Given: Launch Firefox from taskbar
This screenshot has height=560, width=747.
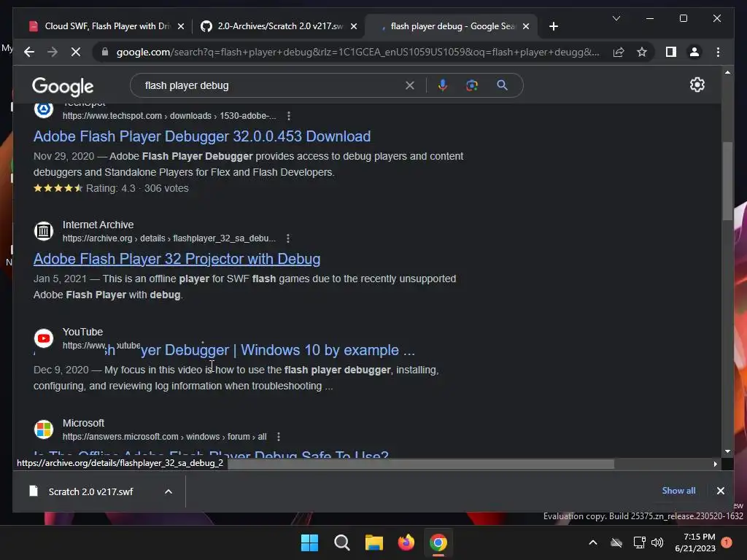Looking at the screenshot, I should pos(406,542).
